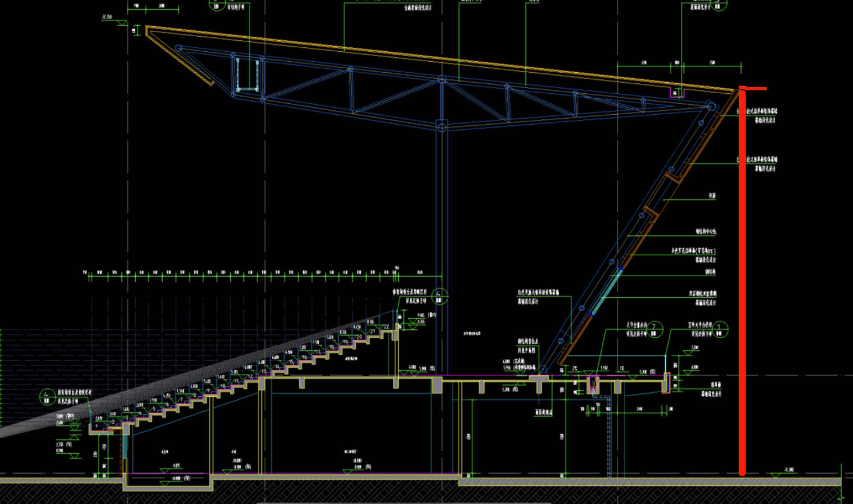
Task: Select the 27.250 roof elevation label
Action: coord(107,17)
